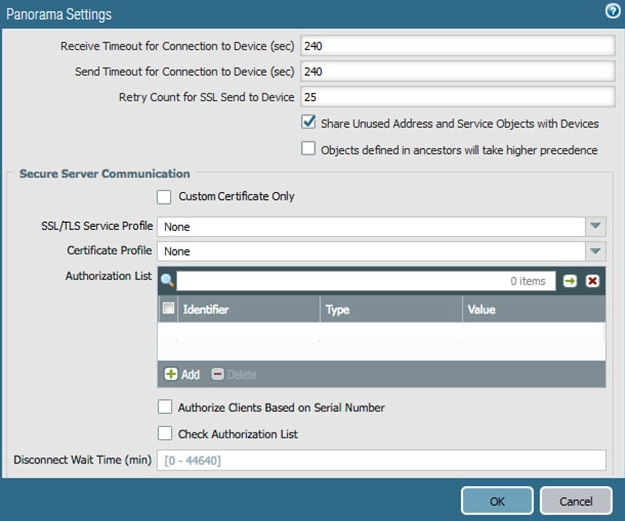Click the Authorization List search input box
Image resolution: width=625 pixels, height=521 pixels.
tap(366, 281)
